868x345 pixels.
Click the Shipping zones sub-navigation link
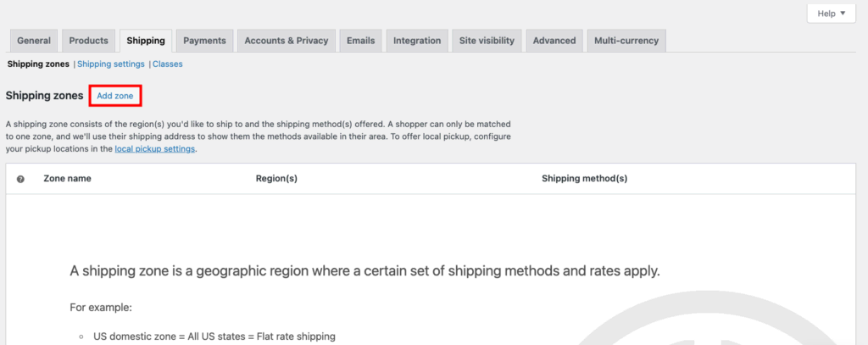click(38, 64)
